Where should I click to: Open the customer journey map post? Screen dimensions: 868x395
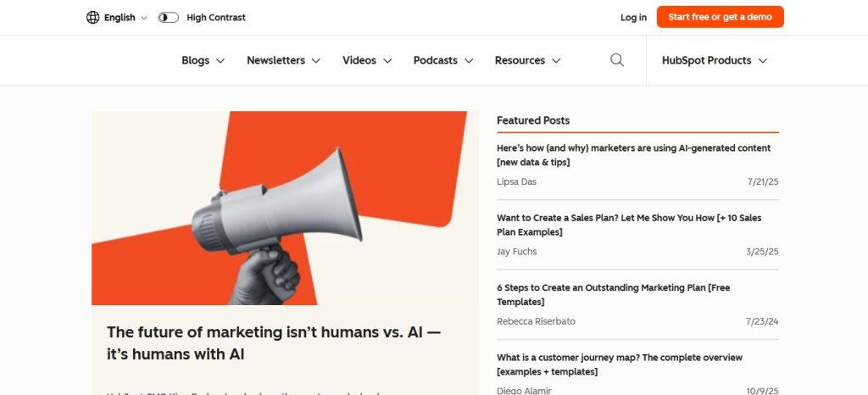point(619,364)
